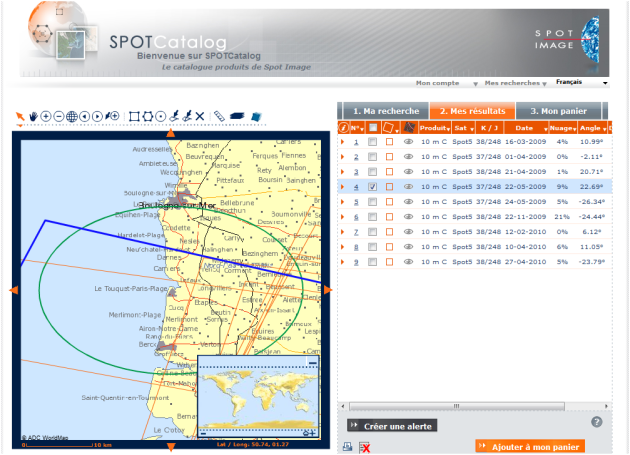Click the zoom-to-selection plus icon
Screen dimensions: 630x455
(112, 117)
